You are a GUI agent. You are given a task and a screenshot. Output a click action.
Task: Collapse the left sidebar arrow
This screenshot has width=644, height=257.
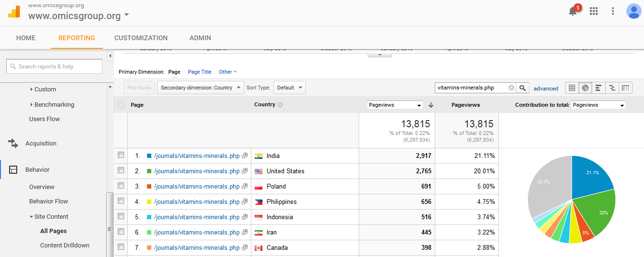pos(110,56)
